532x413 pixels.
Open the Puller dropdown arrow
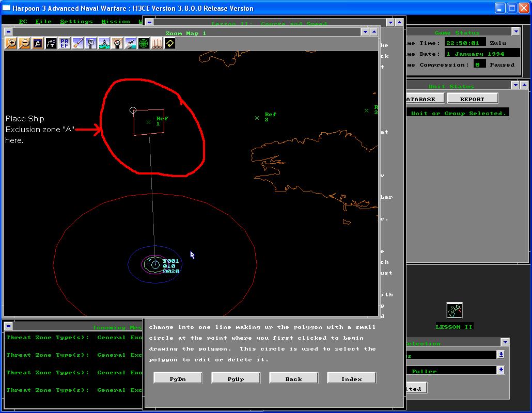pyautogui.click(x=501, y=370)
